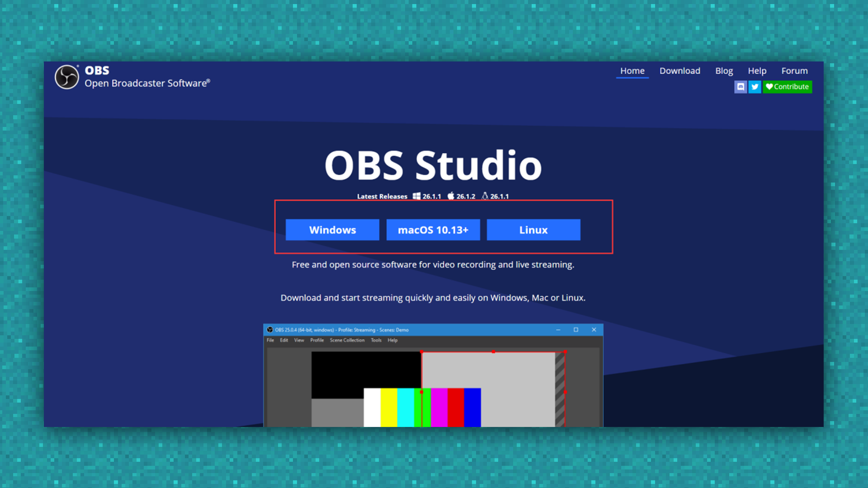Click the magenta color bar in preview
The height and width of the screenshot is (488, 868).
439,408
